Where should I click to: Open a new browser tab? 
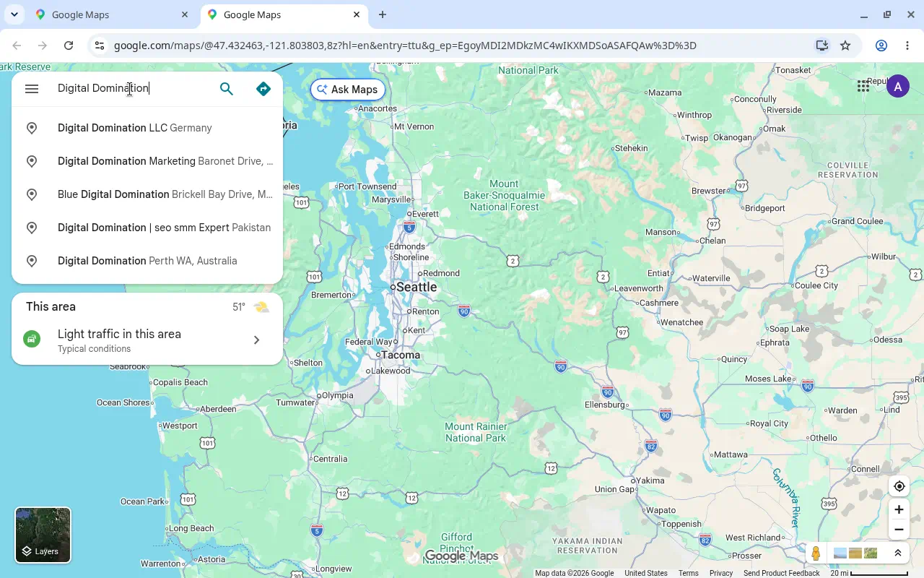(383, 14)
